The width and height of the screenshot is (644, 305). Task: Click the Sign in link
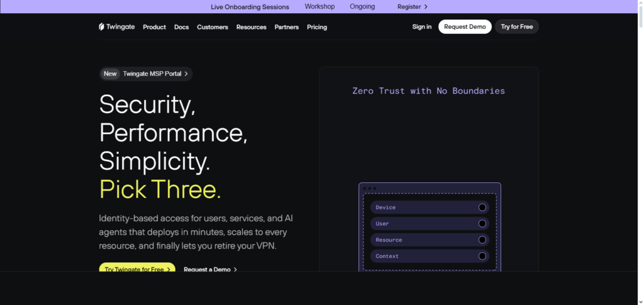click(421, 26)
